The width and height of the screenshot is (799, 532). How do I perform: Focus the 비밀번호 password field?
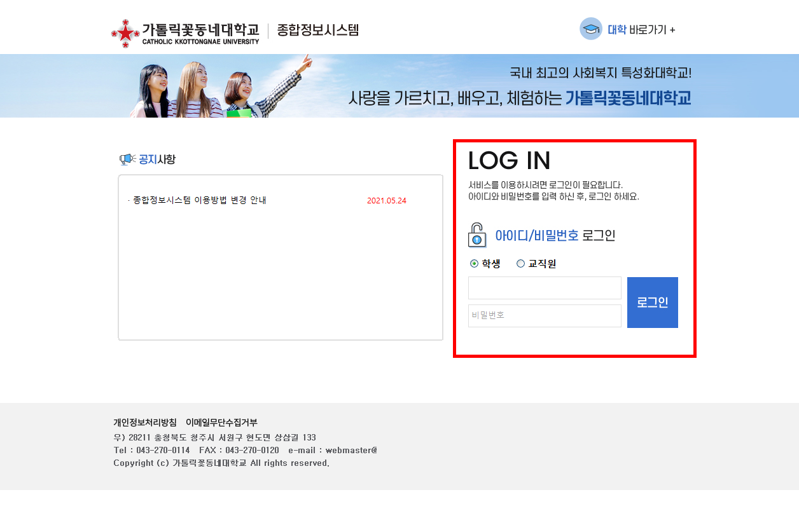click(x=545, y=316)
